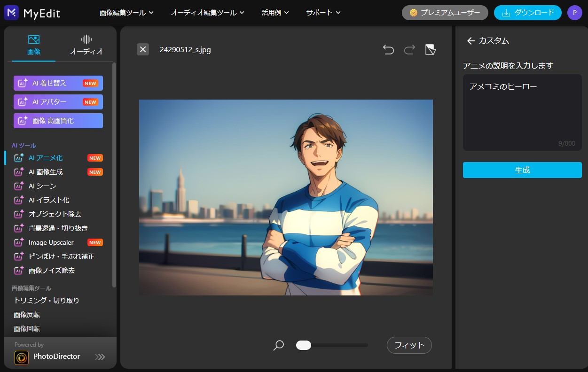Go back using the カスタム arrow
588x372 pixels.
pos(471,41)
